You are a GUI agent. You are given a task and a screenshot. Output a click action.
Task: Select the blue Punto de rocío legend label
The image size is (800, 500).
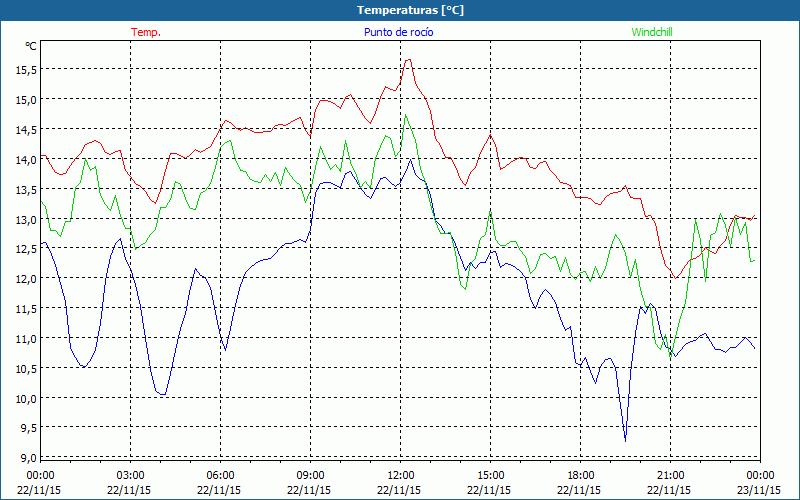[x=398, y=32]
